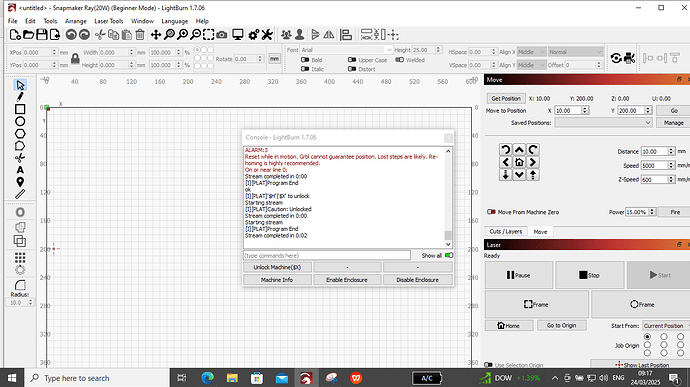Toggle the Bold font switch

pyautogui.click(x=305, y=60)
